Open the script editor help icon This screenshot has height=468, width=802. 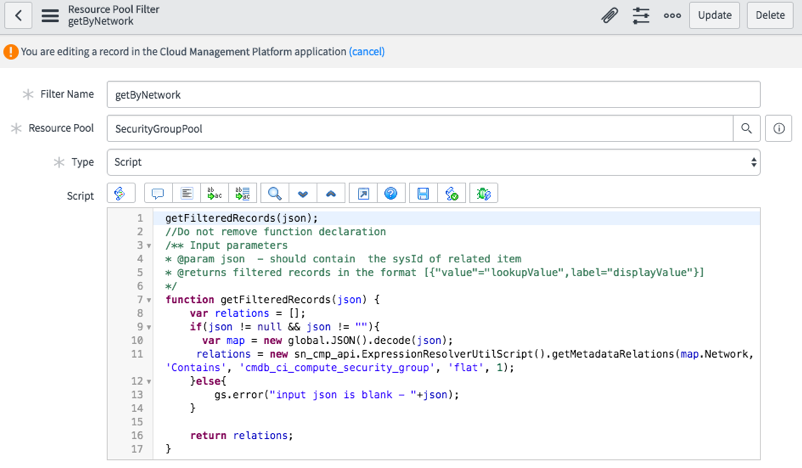(391, 193)
